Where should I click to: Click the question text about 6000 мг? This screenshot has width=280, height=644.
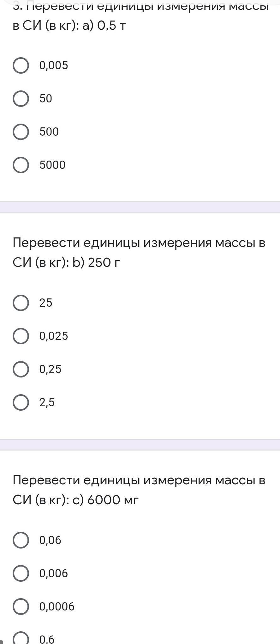point(139,490)
